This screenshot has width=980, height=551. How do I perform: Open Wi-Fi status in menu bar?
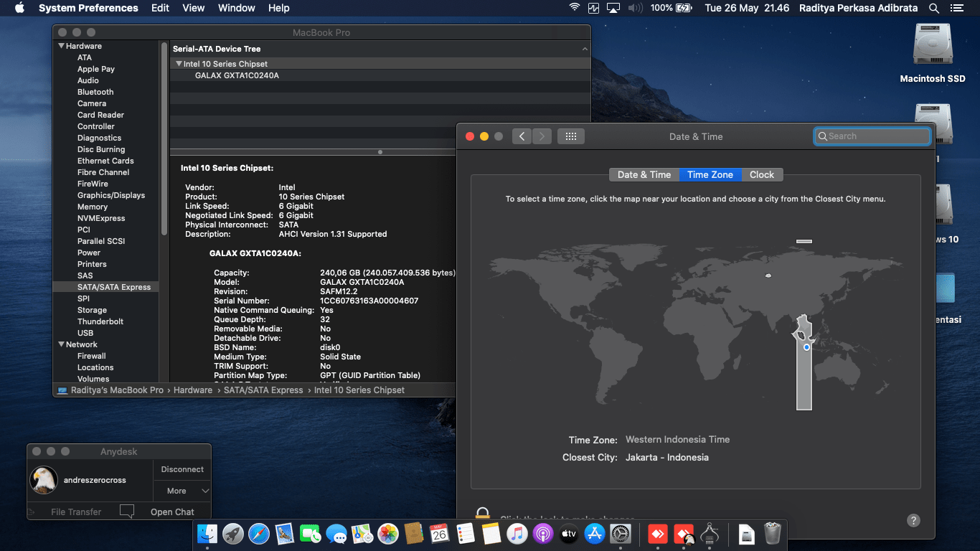click(574, 8)
